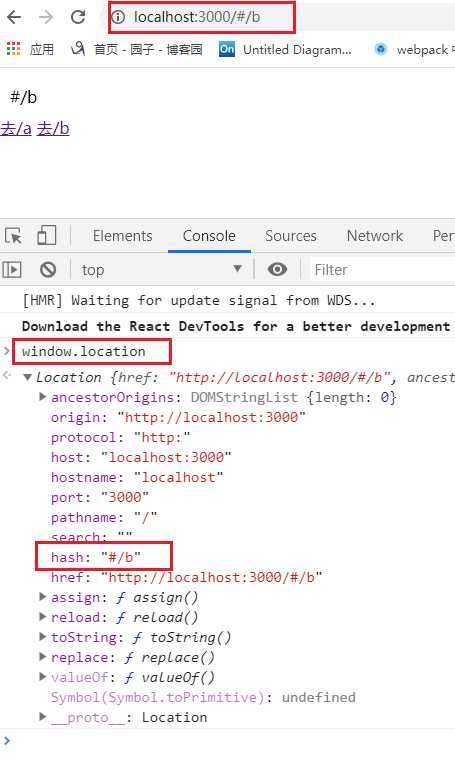Click the Symbol.toPrimitive undefined row
Screen dimensions: 455x761
coord(203,697)
